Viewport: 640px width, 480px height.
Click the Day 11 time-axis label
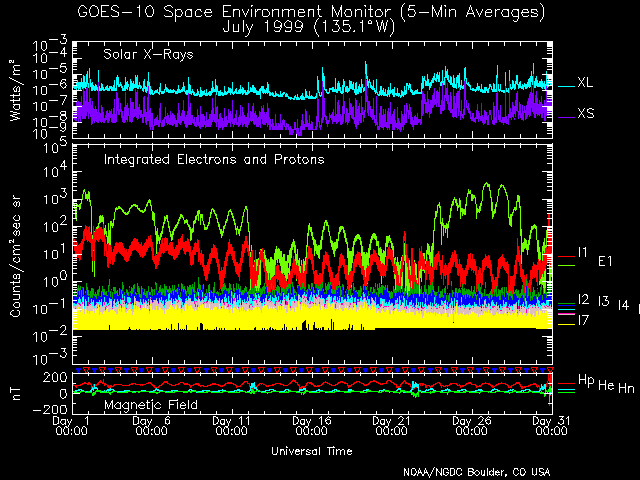pyautogui.click(x=231, y=426)
